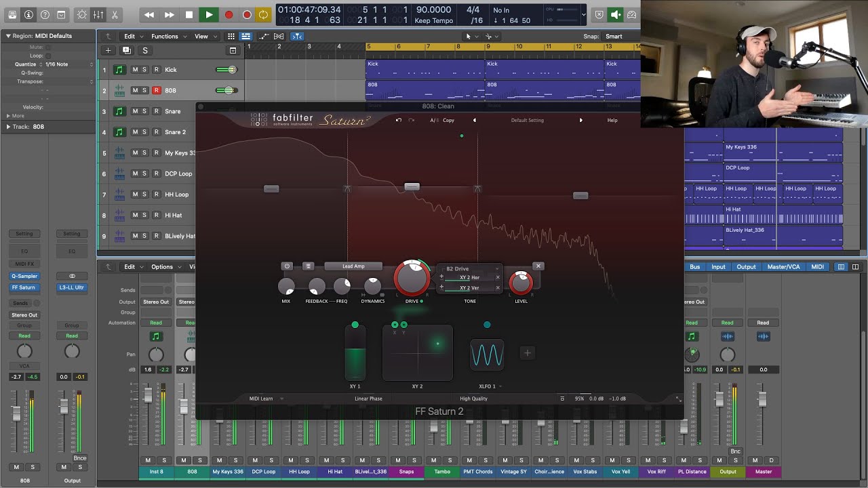Select the Bus filter tab in the mixer
Image resolution: width=868 pixels, height=488 pixels.
click(x=695, y=267)
